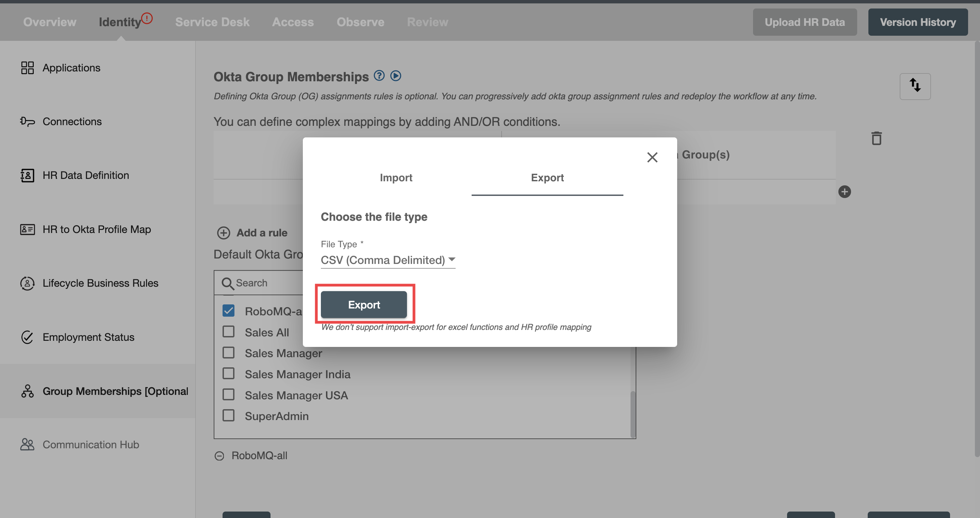Click the Communication Hub people icon
980x518 pixels.
click(27, 445)
